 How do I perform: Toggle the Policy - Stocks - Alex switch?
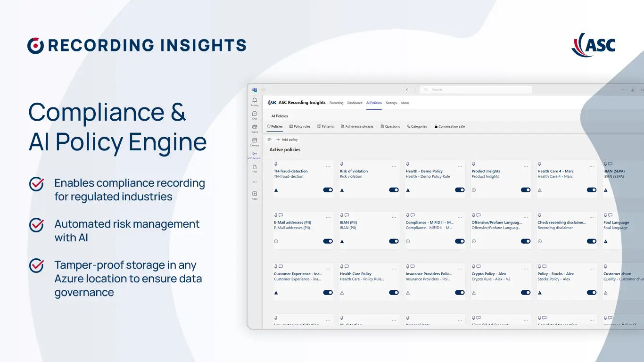click(x=592, y=293)
